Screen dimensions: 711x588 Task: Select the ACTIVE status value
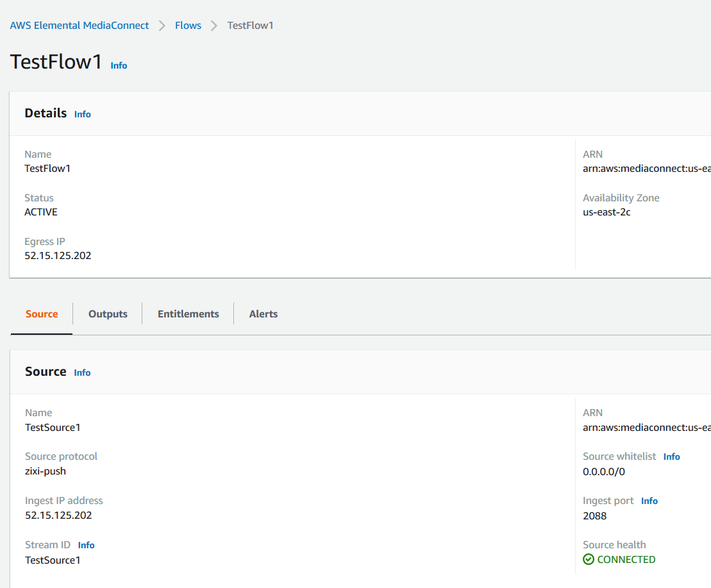click(41, 212)
